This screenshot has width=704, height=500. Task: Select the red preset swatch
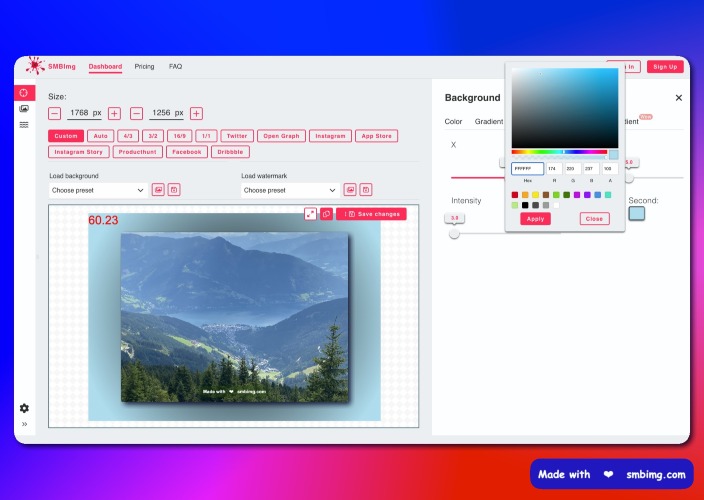coord(515,195)
